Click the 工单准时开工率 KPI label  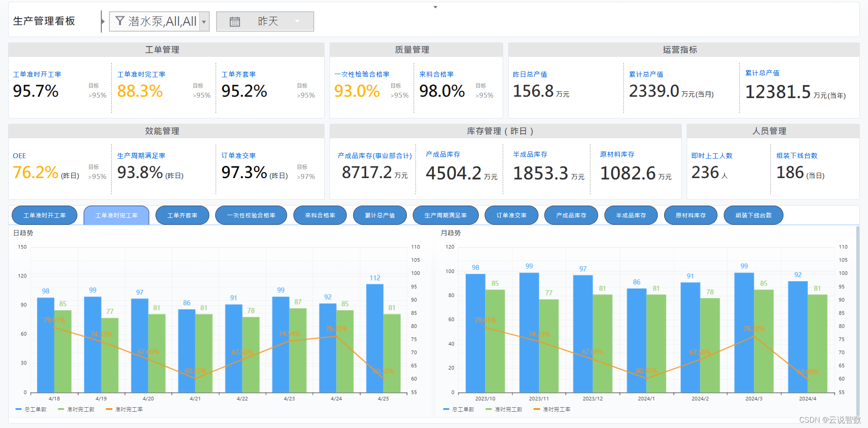coord(37,74)
